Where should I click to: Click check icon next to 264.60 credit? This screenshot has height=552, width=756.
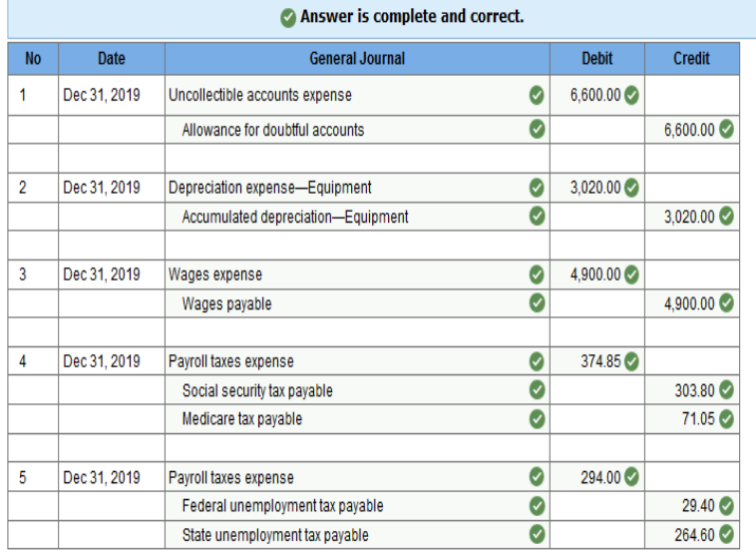(x=727, y=535)
